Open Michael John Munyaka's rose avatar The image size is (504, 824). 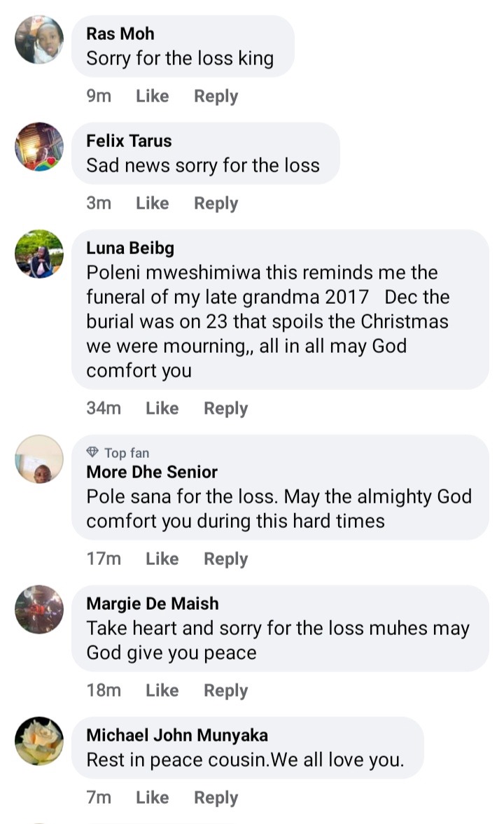coord(39,741)
